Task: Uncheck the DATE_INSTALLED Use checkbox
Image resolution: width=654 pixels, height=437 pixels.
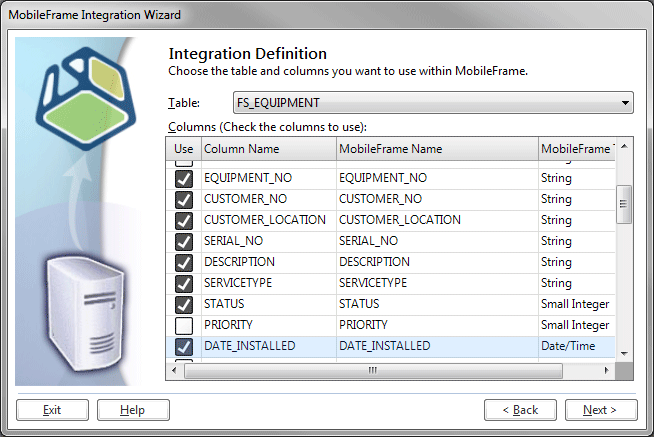Action: (x=184, y=347)
